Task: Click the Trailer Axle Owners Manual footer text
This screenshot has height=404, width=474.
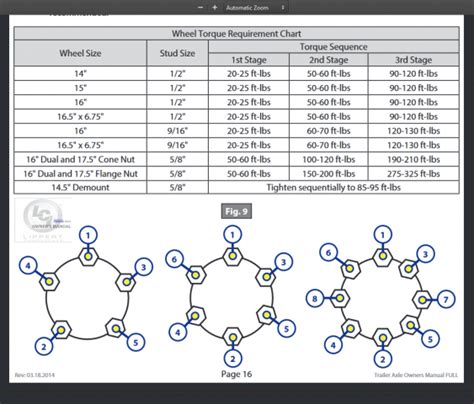Action: coord(416,375)
